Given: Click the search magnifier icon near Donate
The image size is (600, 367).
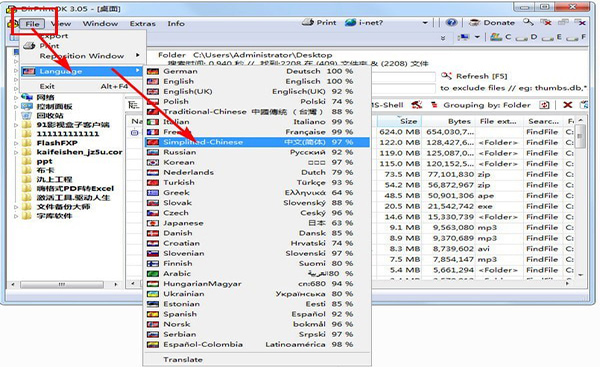Looking at the screenshot, I should [x=528, y=23].
